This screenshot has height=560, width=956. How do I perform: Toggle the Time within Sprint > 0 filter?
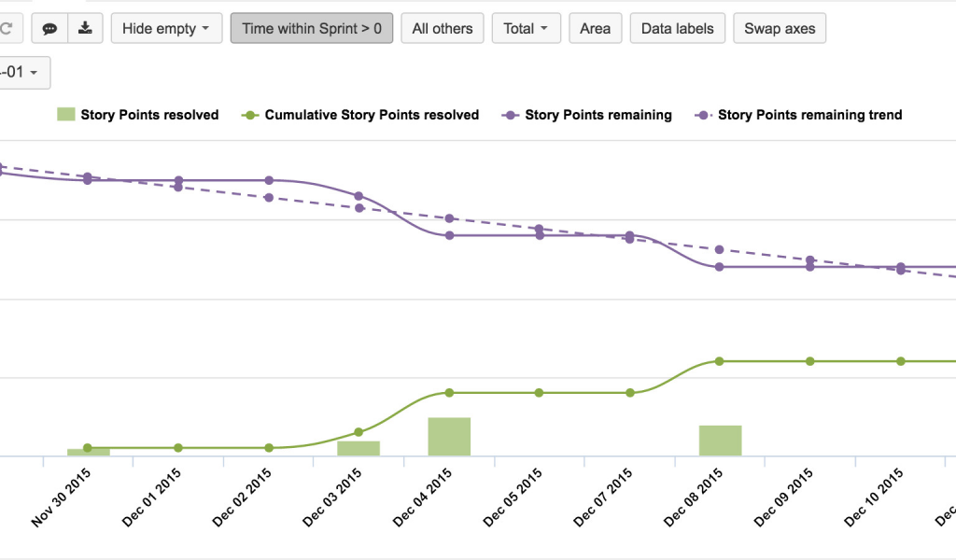click(312, 28)
